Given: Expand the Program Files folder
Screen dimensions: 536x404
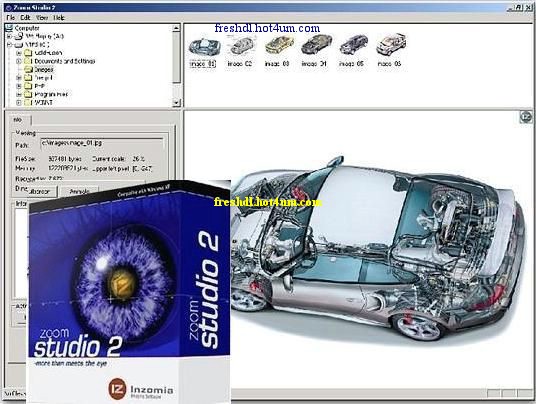Looking at the screenshot, I should click(19, 94).
